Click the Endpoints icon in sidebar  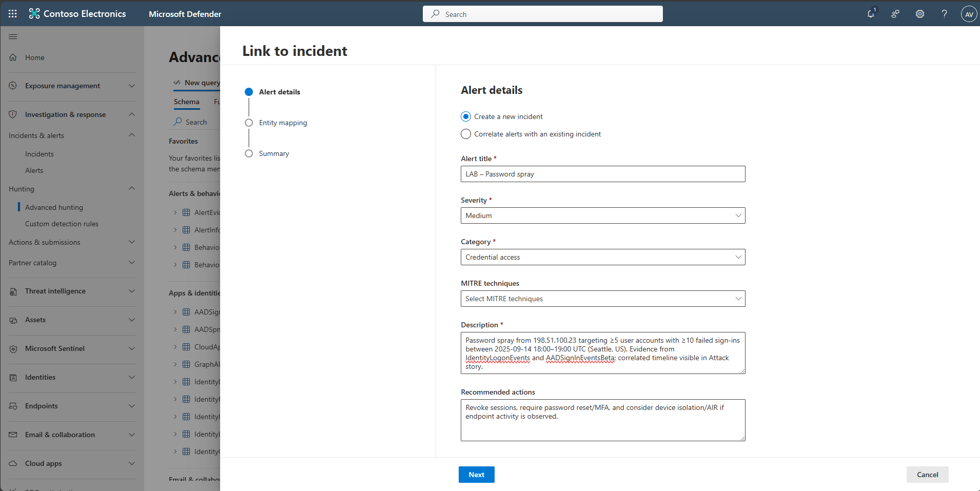[x=13, y=406]
